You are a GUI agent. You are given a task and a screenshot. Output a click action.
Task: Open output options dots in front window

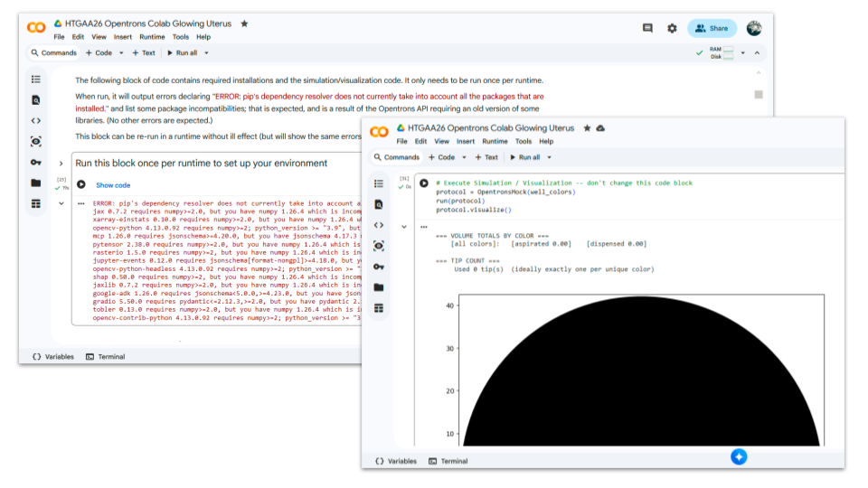tap(424, 227)
